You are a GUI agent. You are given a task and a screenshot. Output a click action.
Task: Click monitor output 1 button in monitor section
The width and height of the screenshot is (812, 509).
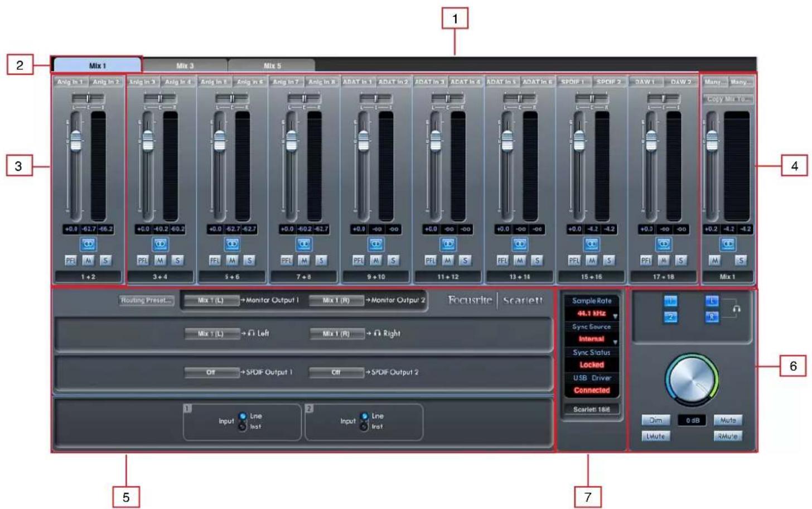[670, 301]
